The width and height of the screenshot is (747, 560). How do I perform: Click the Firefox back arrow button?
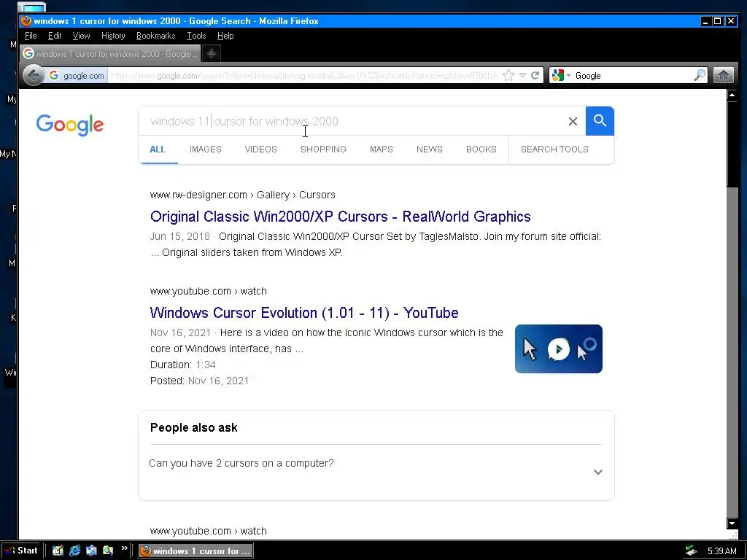point(34,75)
